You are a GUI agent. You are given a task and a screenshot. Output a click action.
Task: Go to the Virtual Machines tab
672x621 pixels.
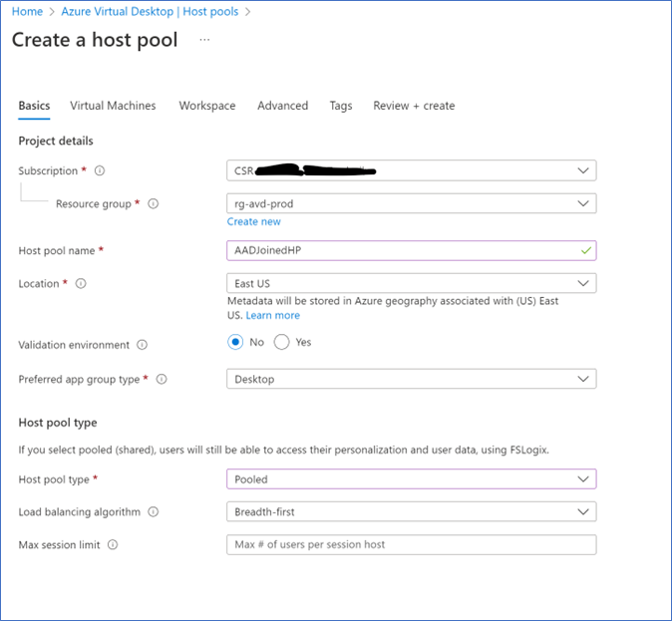point(113,106)
